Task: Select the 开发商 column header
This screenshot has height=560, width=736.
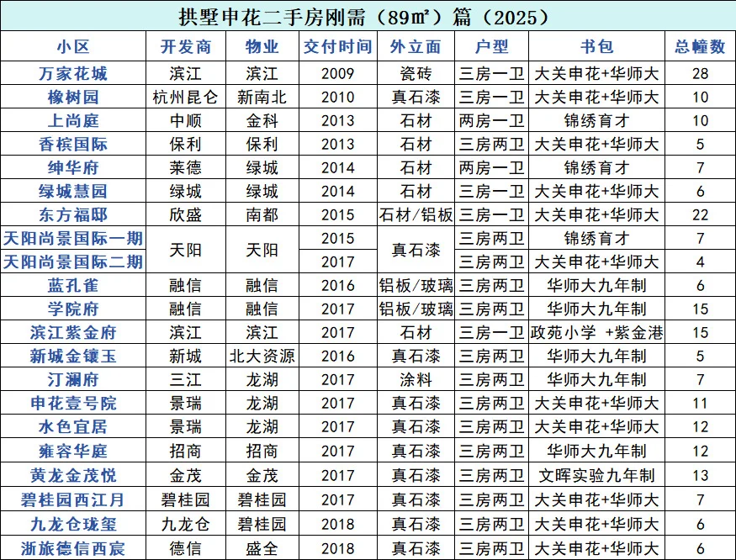Action: point(186,46)
